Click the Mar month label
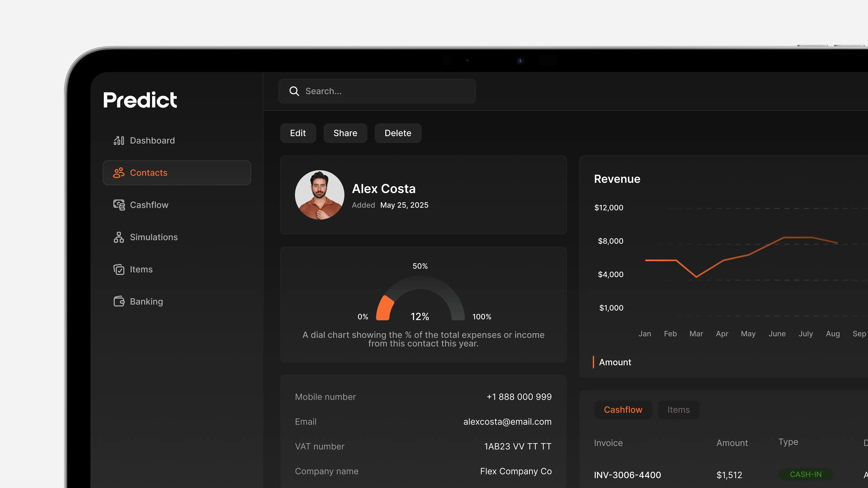The image size is (868, 488). click(x=696, y=333)
